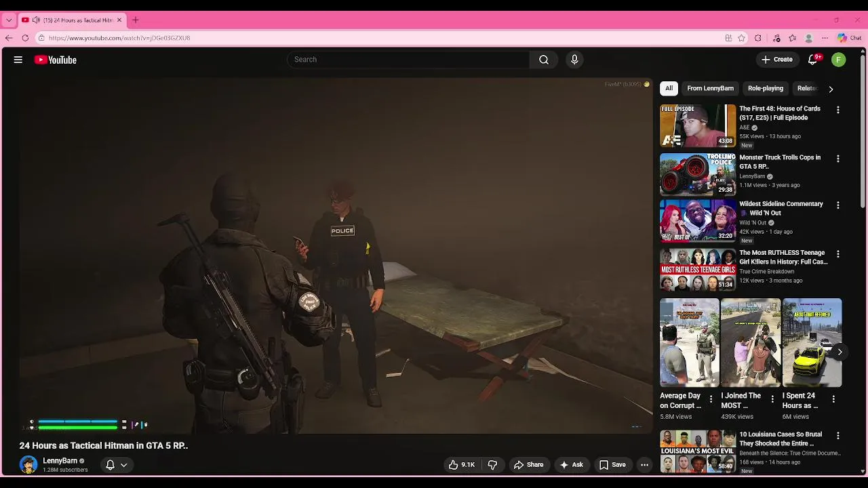Click the YouTube search input field

pyautogui.click(x=408, y=60)
